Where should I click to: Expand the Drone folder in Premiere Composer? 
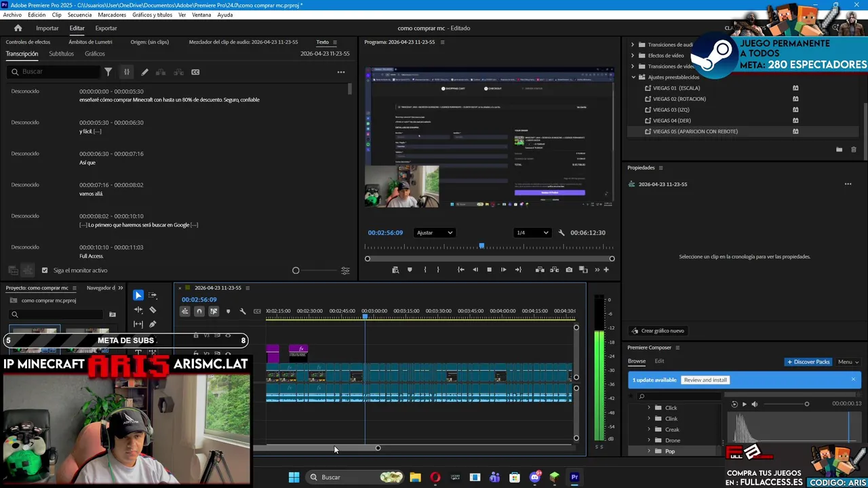(649, 441)
